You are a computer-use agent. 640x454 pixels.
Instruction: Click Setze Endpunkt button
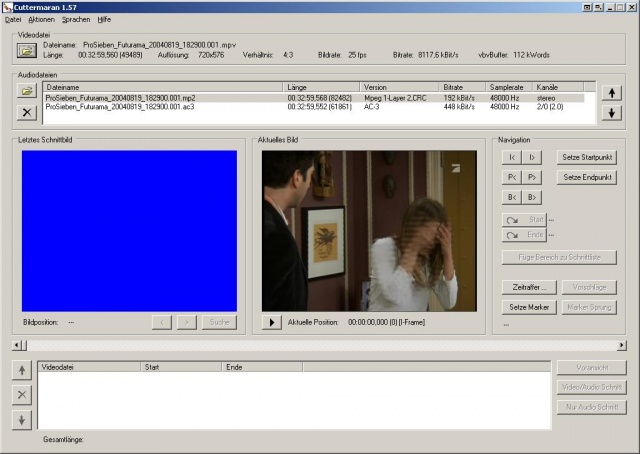(587, 177)
